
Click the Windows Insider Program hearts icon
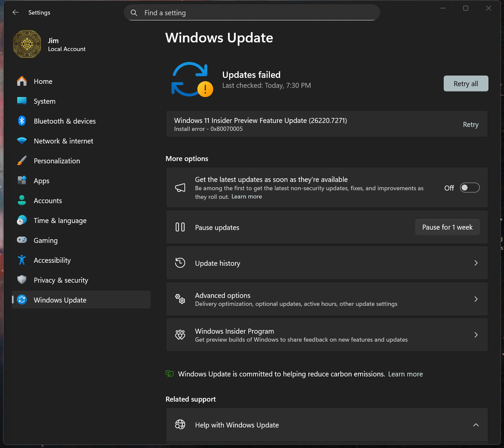(180, 335)
